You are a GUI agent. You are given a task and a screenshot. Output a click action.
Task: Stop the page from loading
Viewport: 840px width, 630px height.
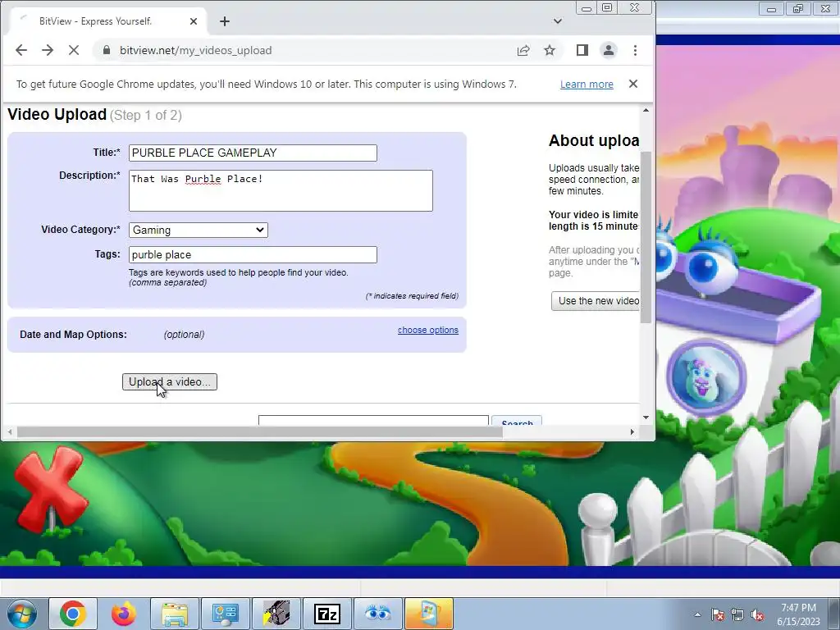click(x=74, y=50)
